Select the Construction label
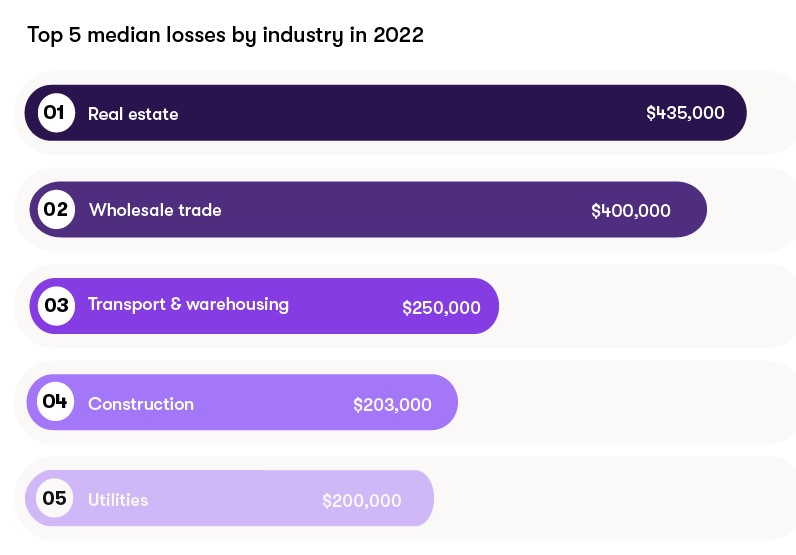 (x=141, y=404)
